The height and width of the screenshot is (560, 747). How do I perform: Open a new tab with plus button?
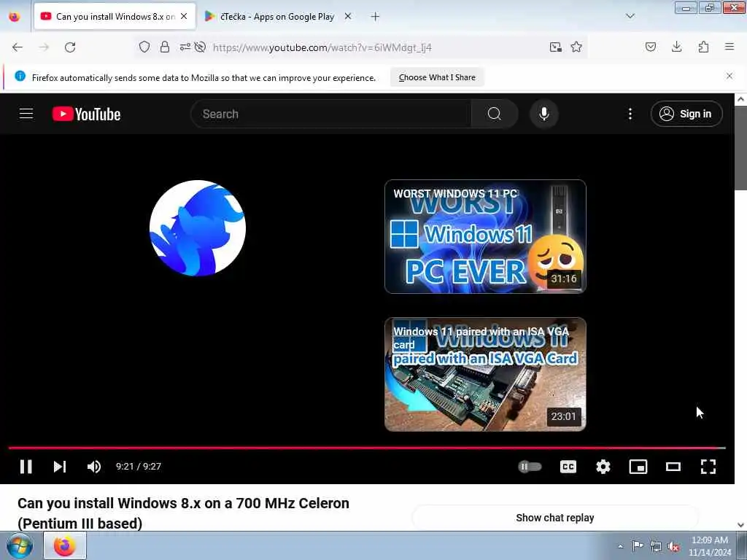coord(376,17)
